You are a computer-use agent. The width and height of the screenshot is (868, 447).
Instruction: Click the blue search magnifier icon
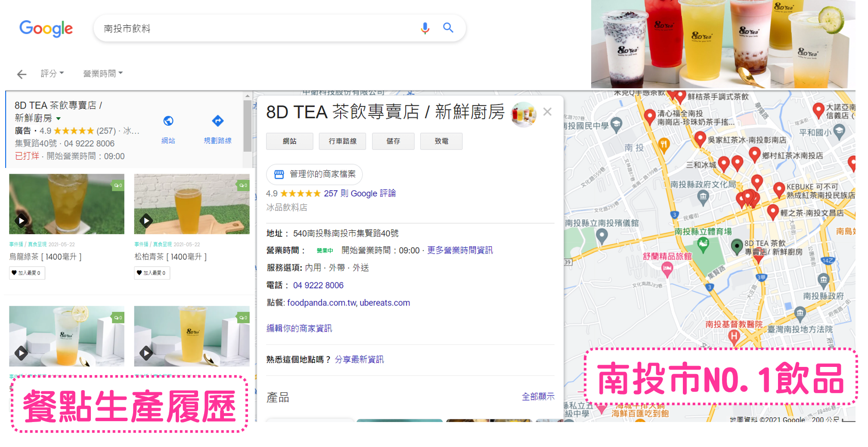(448, 28)
